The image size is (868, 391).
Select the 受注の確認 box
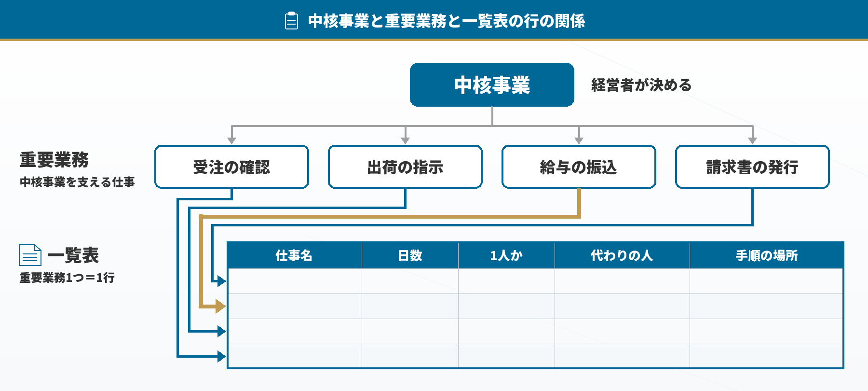point(231,167)
